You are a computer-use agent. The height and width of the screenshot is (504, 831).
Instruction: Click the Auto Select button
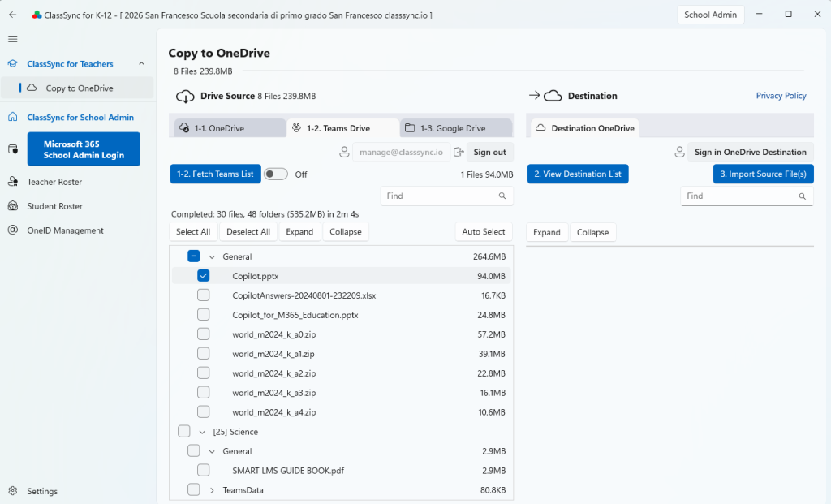tap(484, 231)
